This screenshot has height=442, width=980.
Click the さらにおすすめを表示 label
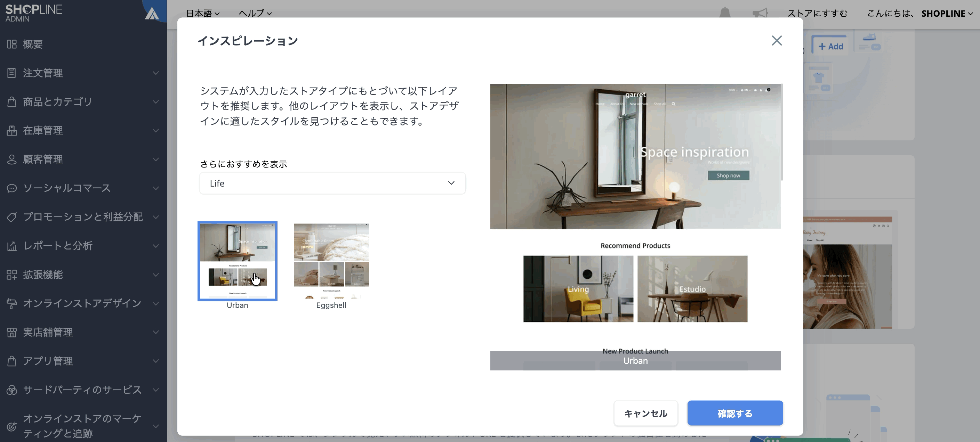243,164
